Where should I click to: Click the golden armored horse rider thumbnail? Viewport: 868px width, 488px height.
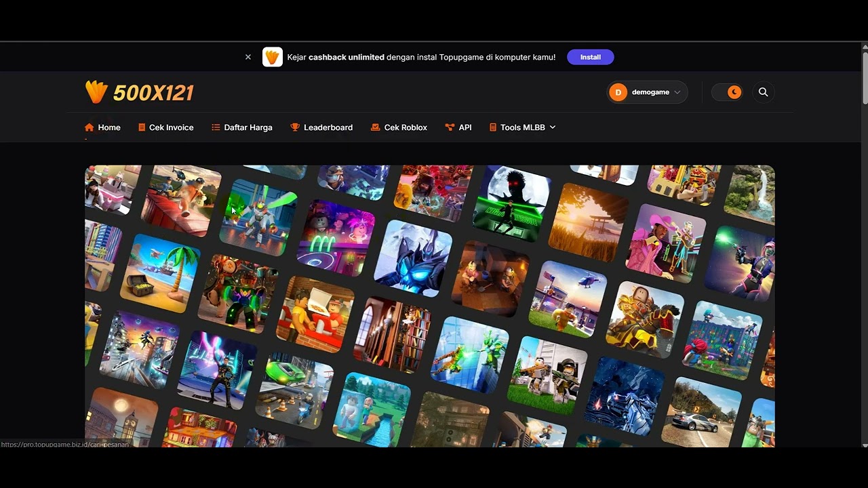click(x=646, y=319)
